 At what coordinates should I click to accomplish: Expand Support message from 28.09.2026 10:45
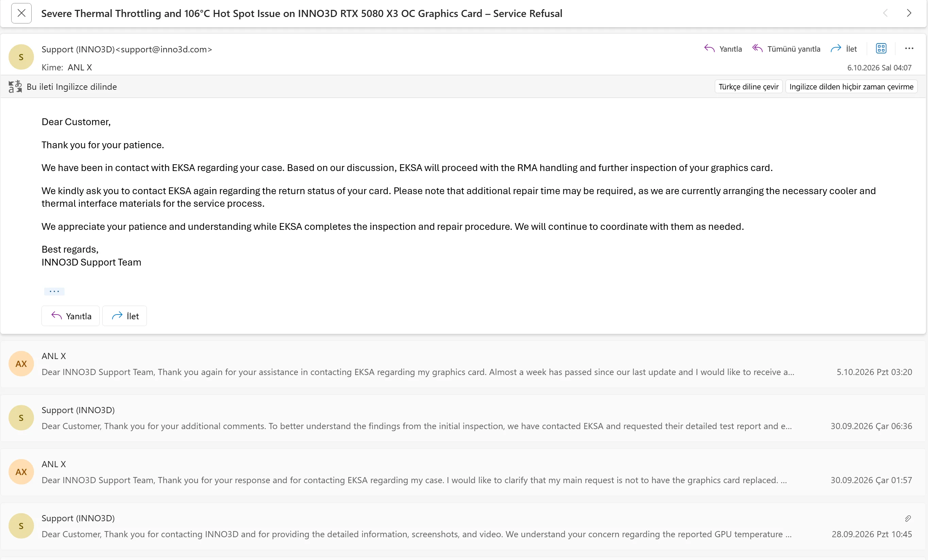(463, 526)
